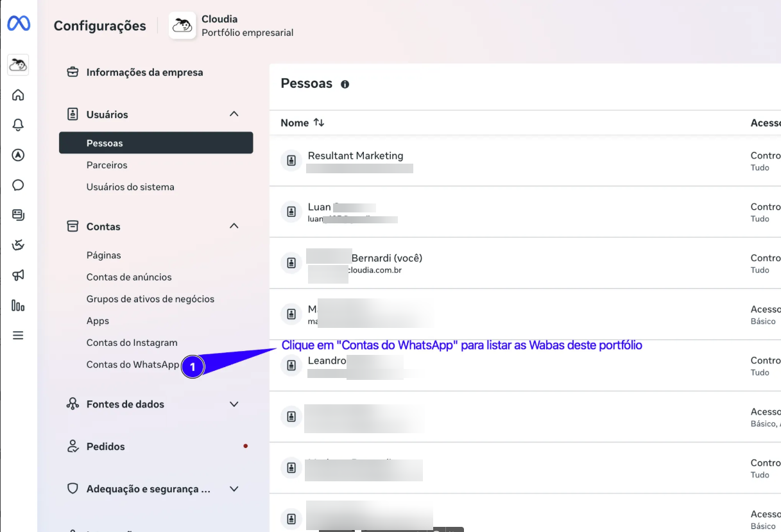Click Bernardi (você) person badge icon
The image size is (781, 532).
click(291, 263)
